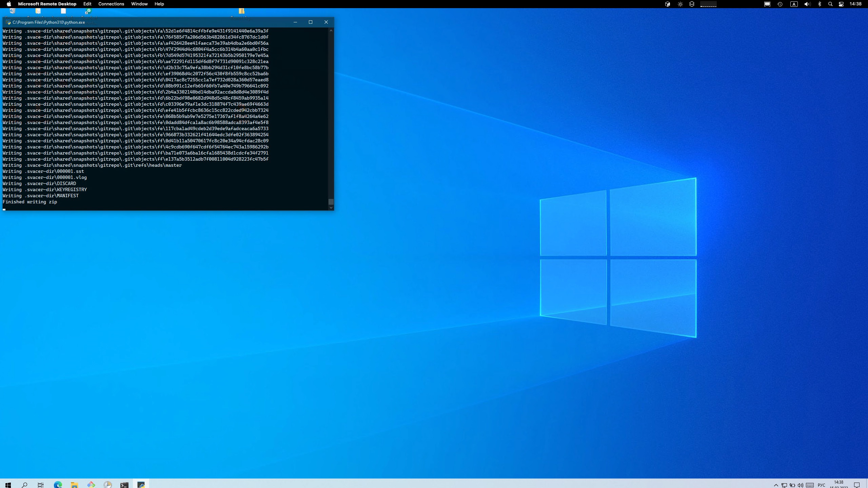Screen dimensions: 868x488
Task: Maximize the python.exe console window
Action: pos(311,22)
